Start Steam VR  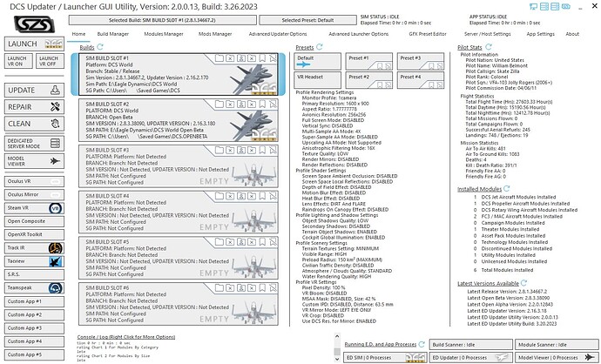click(x=34, y=208)
